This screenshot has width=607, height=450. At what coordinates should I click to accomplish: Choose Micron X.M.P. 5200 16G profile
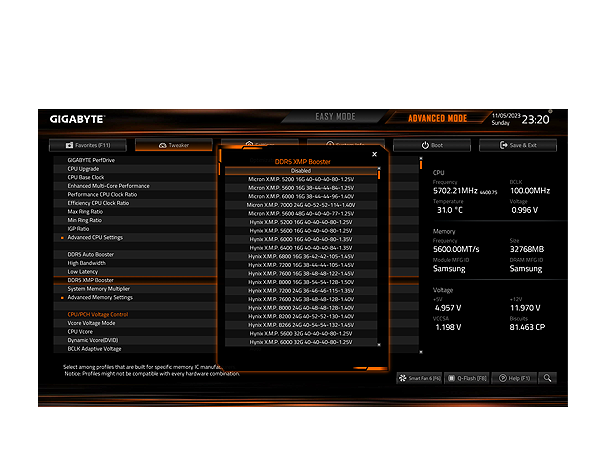pyautogui.click(x=300, y=179)
